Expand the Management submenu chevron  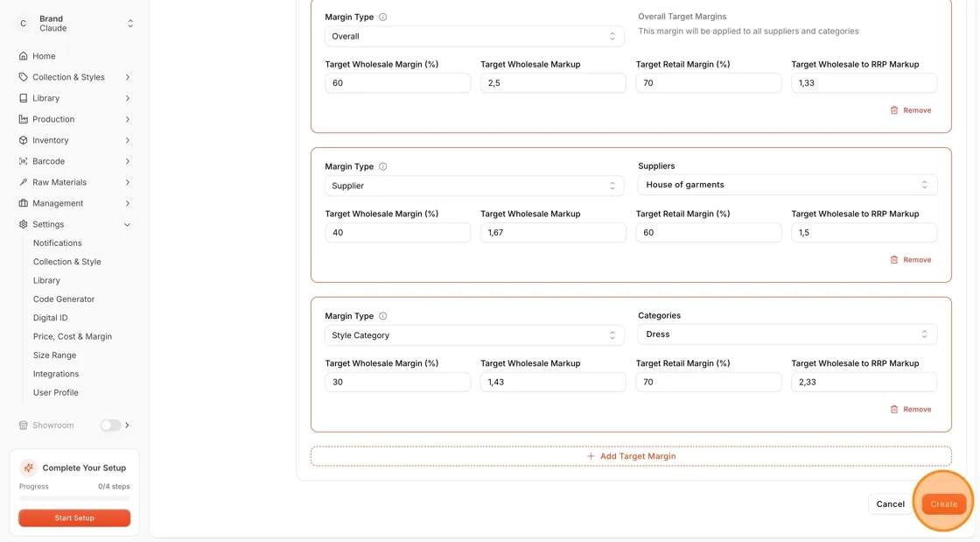pos(128,203)
